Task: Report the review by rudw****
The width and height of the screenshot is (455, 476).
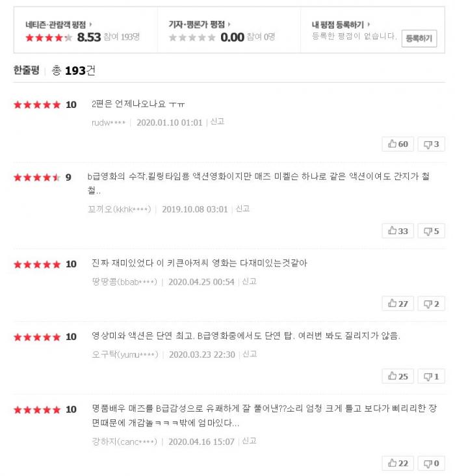Action: click(217, 122)
